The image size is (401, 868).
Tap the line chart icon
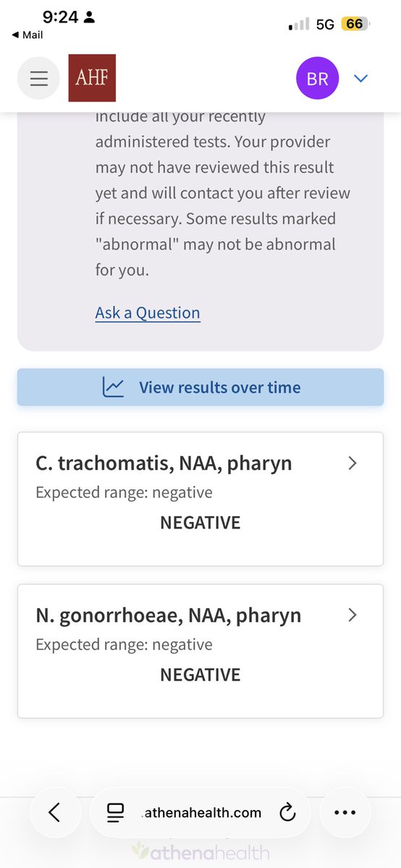click(113, 387)
